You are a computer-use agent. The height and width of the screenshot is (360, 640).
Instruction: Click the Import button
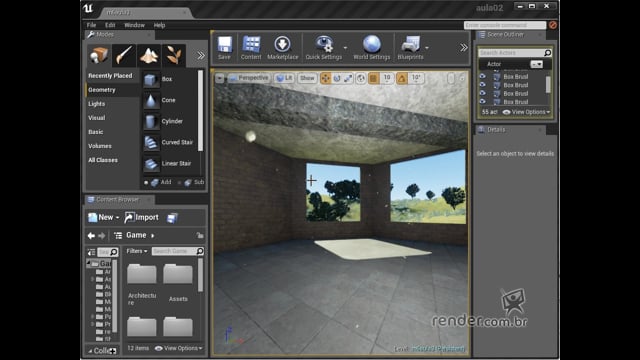(142, 218)
